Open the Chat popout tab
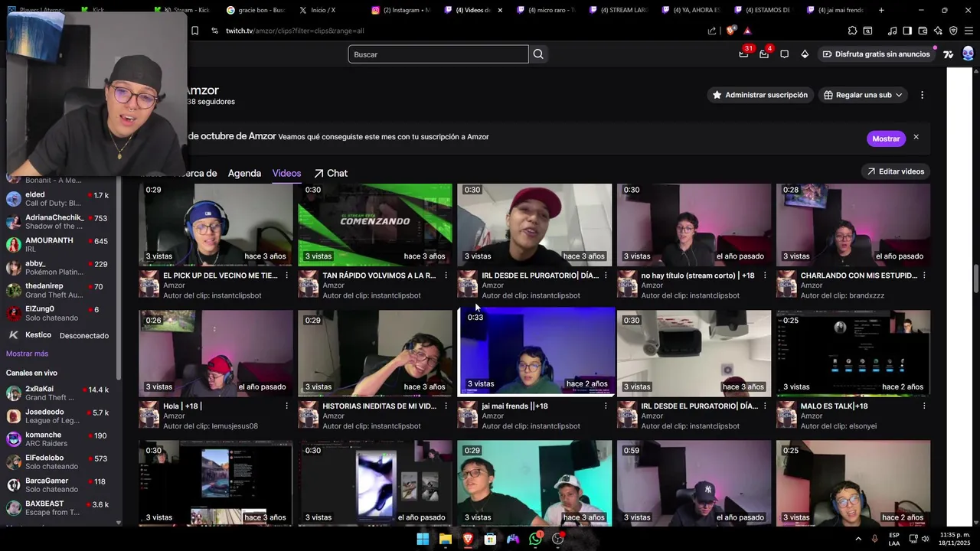The image size is (980, 551). click(x=331, y=173)
